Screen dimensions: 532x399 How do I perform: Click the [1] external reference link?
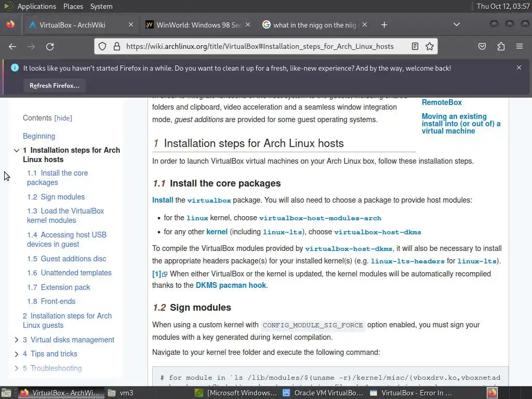tap(159, 274)
